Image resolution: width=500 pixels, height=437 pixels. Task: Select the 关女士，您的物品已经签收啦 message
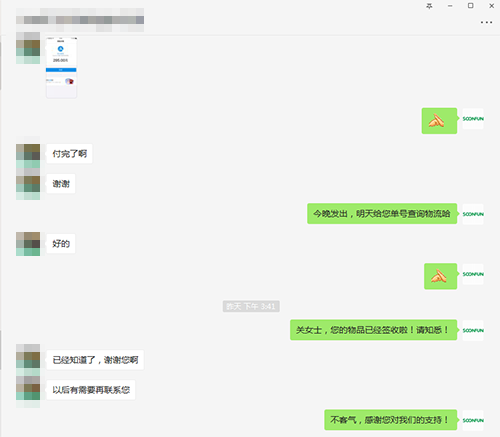[x=373, y=330]
